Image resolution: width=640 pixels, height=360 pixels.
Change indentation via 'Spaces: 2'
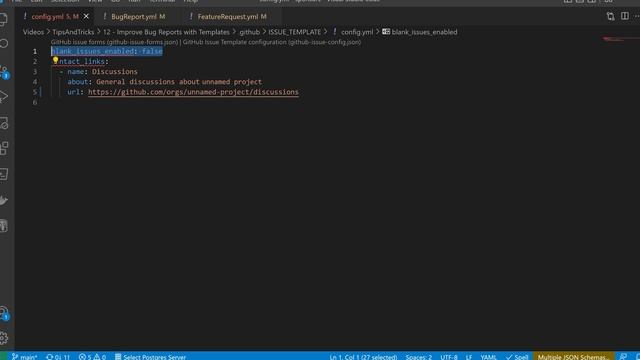click(x=418, y=357)
